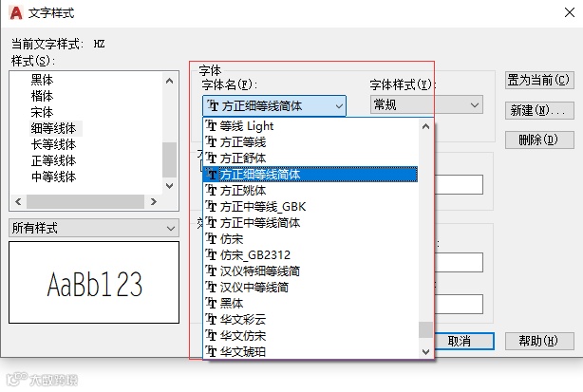The image size is (583, 392).
Task: Select 宋体 style in styles list
Action: click(x=42, y=112)
